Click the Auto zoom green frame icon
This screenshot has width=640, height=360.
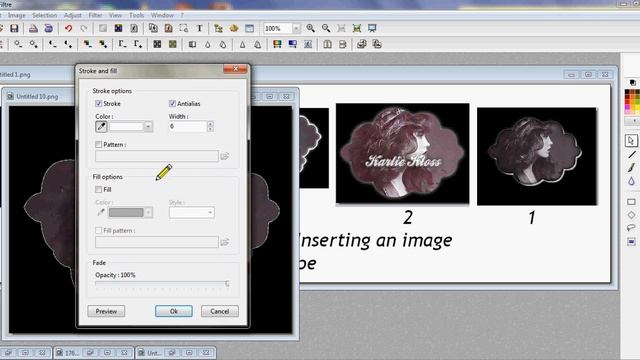coord(357,28)
